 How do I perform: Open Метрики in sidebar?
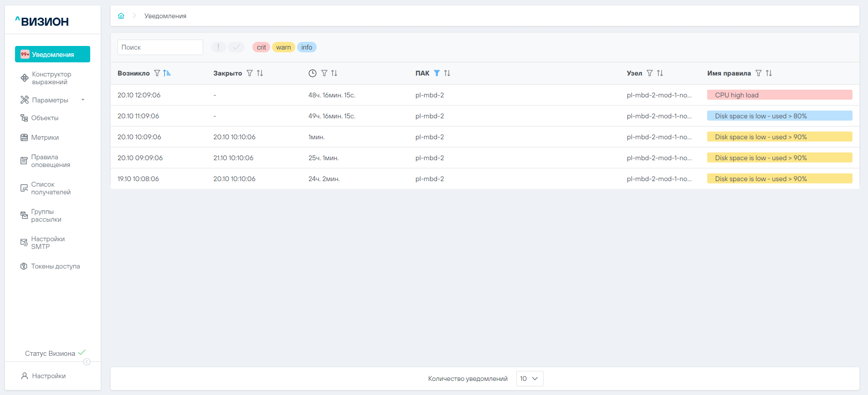tap(45, 137)
